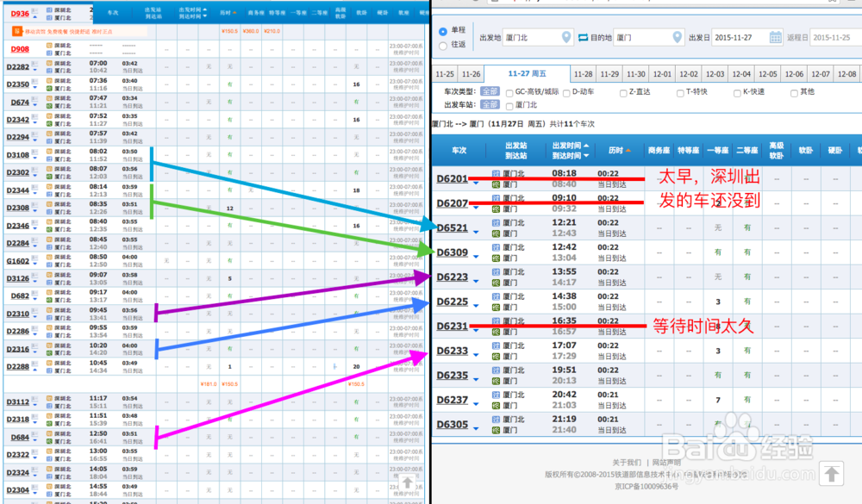Click the back-to-top arrow button in right window
The width and height of the screenshot is (862, 504).
click(831, 473)
